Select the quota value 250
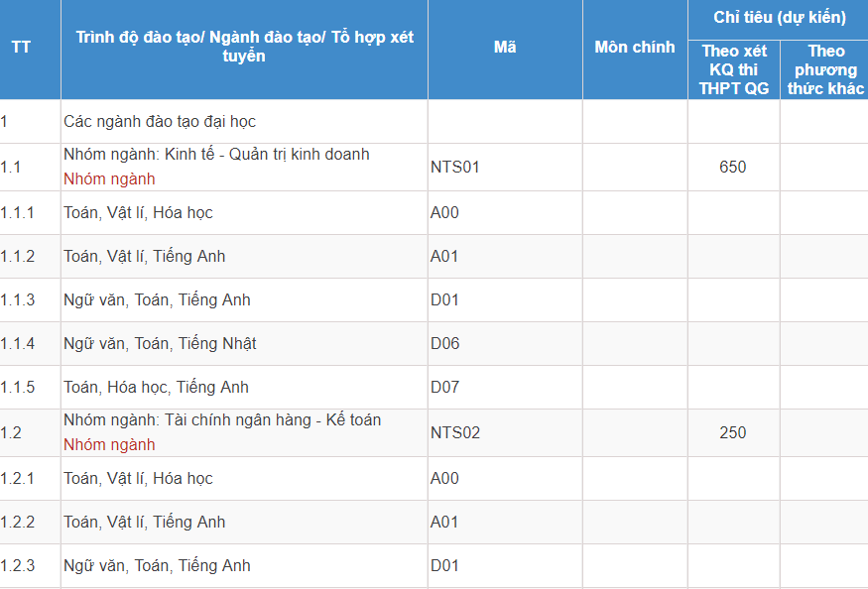Viewport: 868px width, 589px height. point(733,432)
